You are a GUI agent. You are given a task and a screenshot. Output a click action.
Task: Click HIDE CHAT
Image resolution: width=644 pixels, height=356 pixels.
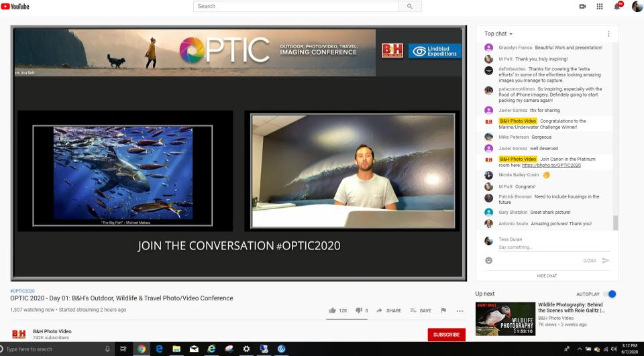547,276
